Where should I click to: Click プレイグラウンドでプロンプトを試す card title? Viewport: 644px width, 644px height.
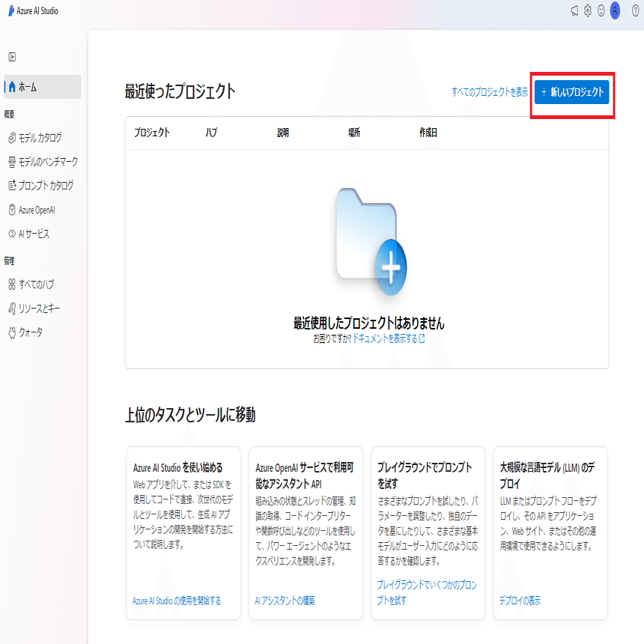[x=425, y=476]
